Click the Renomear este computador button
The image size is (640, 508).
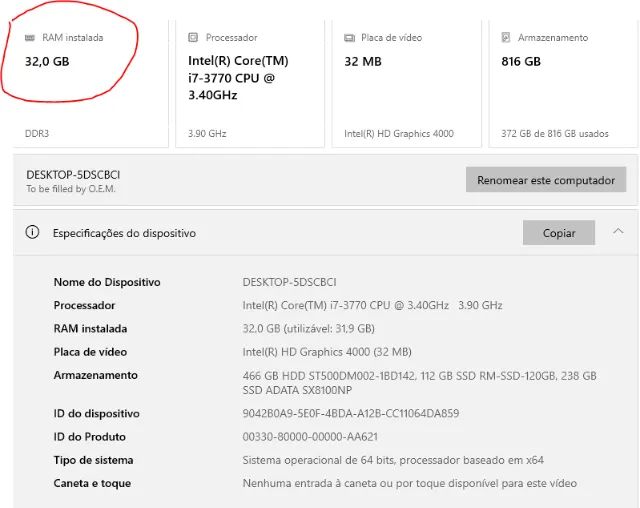pos(546,180)
